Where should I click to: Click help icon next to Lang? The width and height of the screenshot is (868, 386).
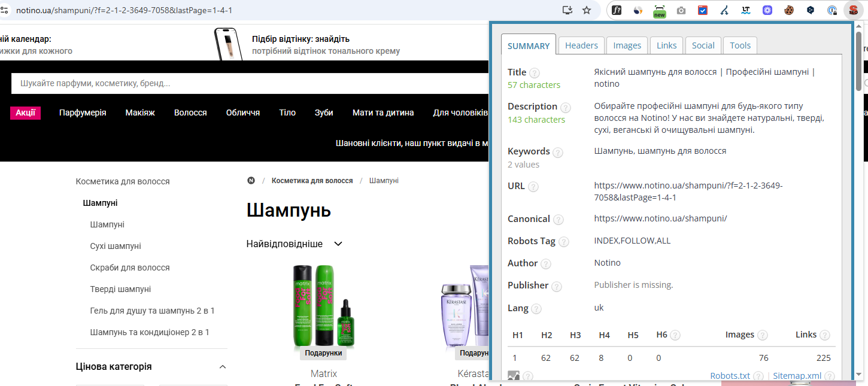tap(536, 309)
